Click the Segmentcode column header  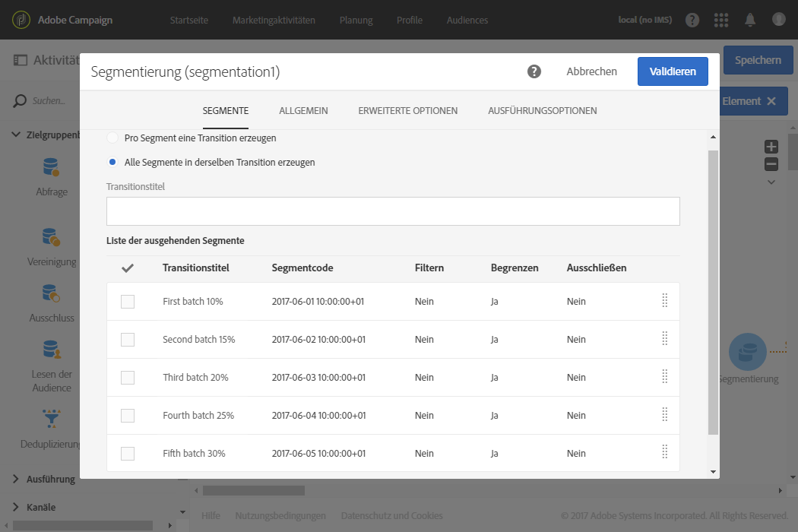coord(302,268)
